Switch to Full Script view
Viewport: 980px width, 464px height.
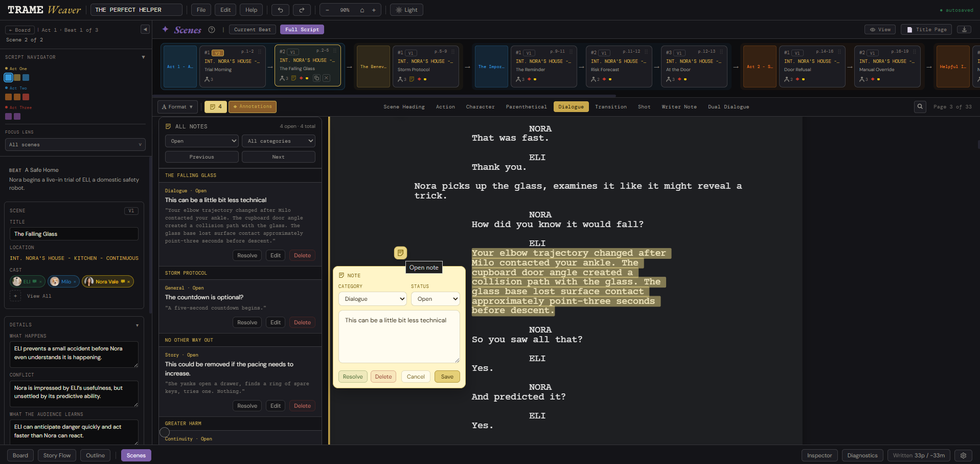point(302,30)
